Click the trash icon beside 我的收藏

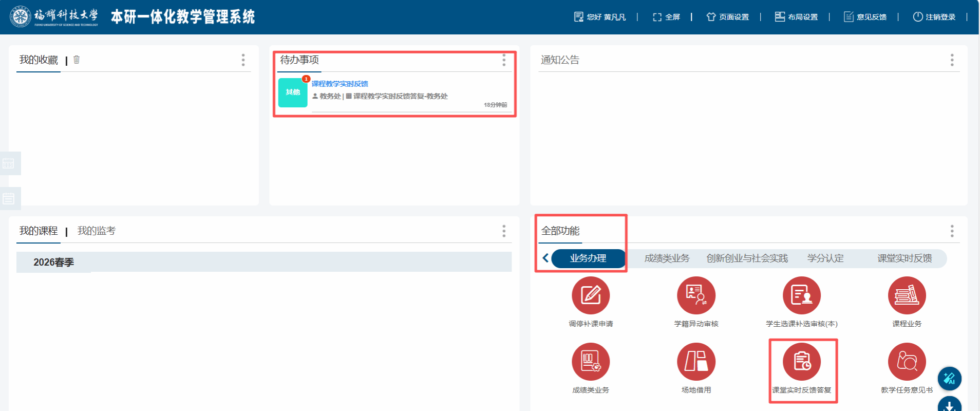(77, 60)
